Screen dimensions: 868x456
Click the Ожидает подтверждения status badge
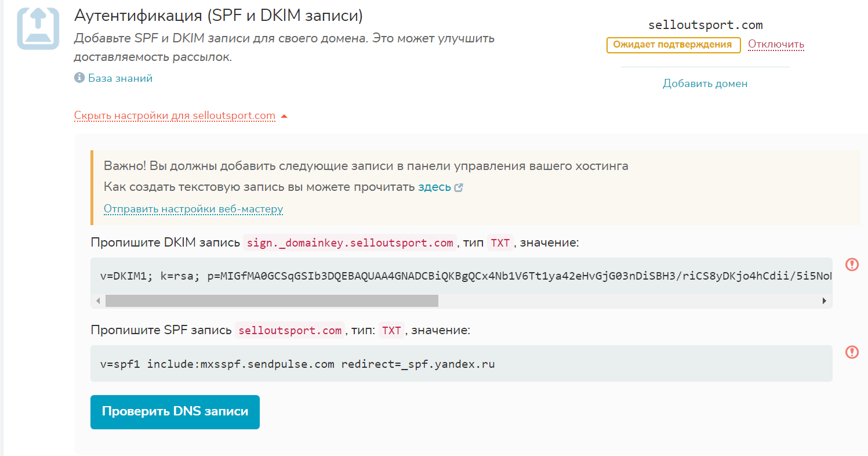[x=673, y=45]
